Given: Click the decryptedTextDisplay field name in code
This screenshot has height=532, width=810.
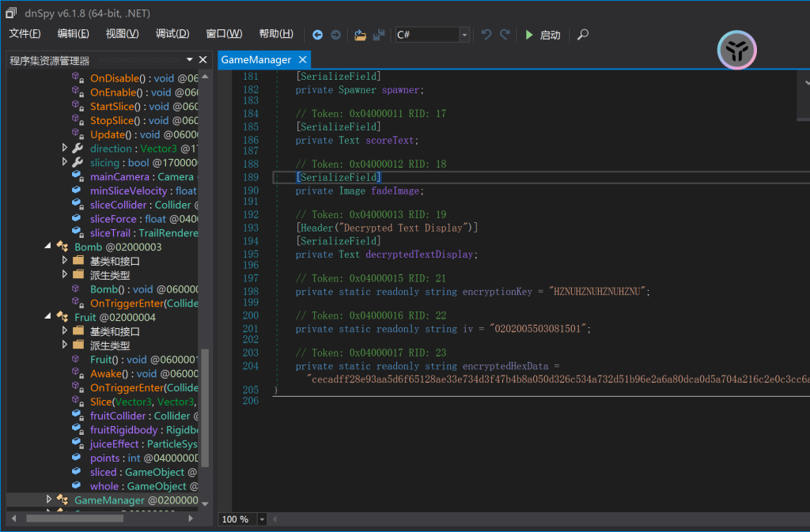Looking at the screenshot, I should [x=419, y=255].
